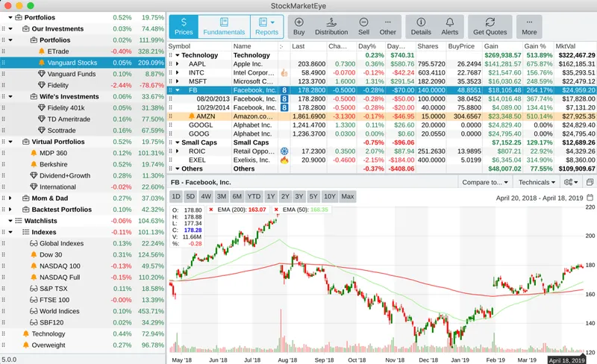Open the NASDAQ 100 watchlist
597x364 pixels.
(83, 266)
